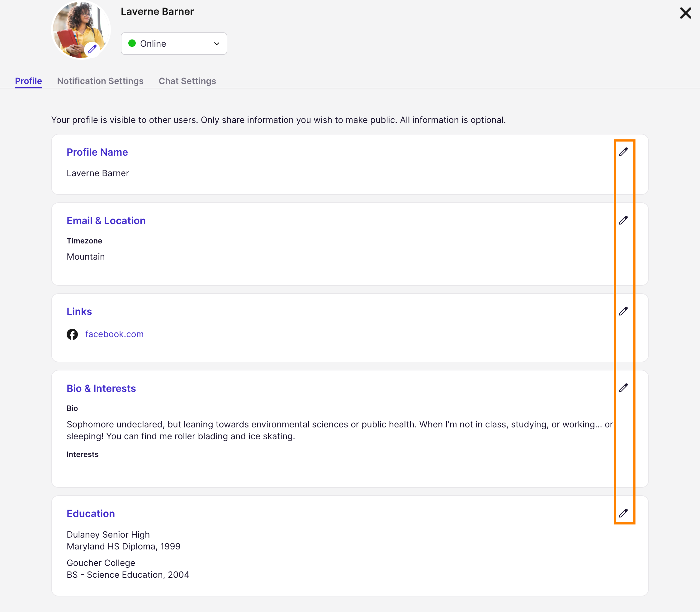
Task: Click pencil icon for Email & Location
Action: pos(623,221)
